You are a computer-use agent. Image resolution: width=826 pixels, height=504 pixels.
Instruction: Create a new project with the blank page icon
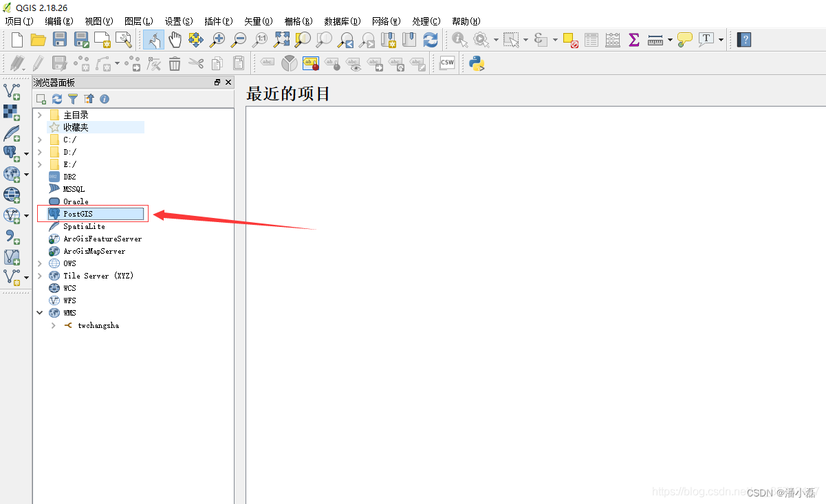(17, 40)
